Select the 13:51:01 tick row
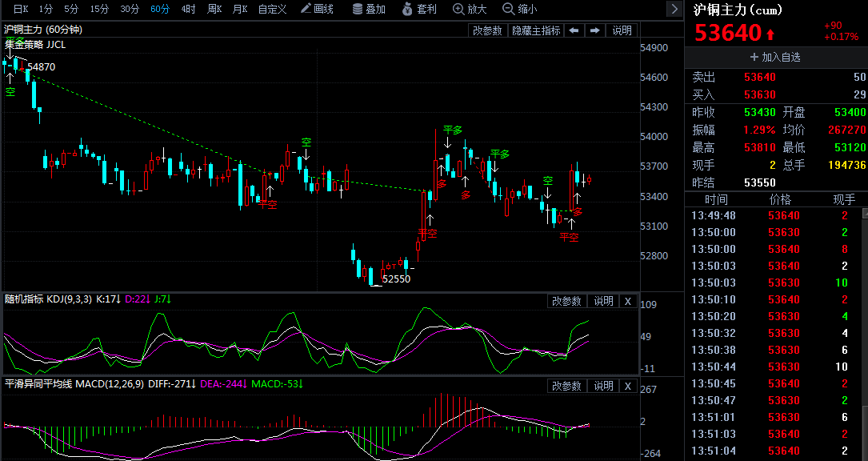Viewport: 868px width, 461px height. (x=773, y=417)
